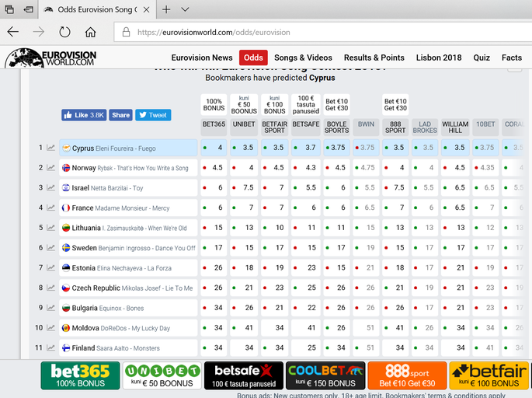The height and width of the screenshot is (398, 532).
Task: Click Cyprus odds 4 under BET365
Action: click(x=214, y=148)
